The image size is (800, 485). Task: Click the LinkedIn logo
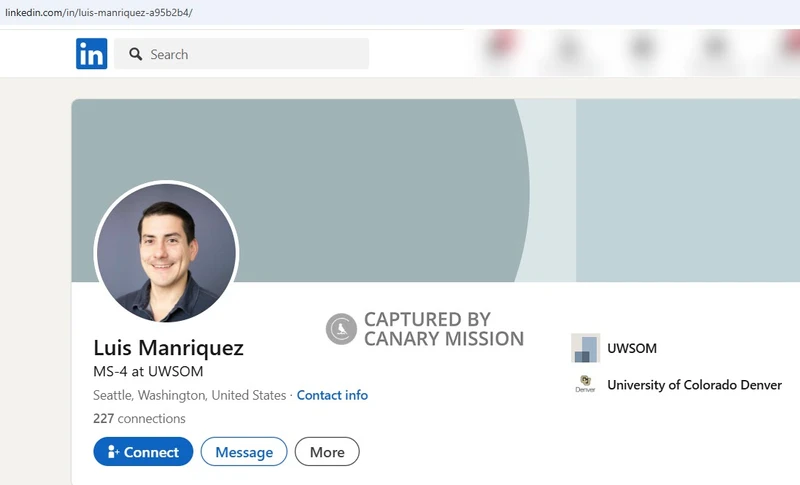91,54
